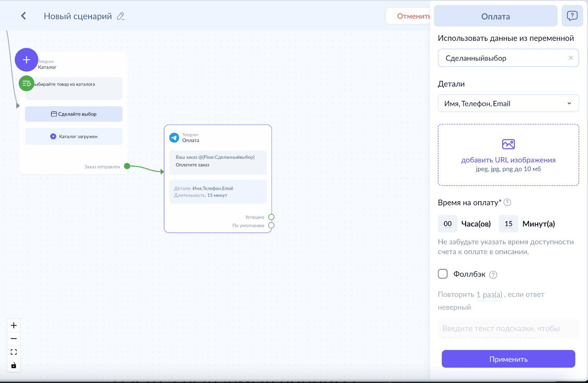The width and height of the screenshot is (588, 383).
Task: Click Длительность: 15 минут text
Action: [201, 195]
